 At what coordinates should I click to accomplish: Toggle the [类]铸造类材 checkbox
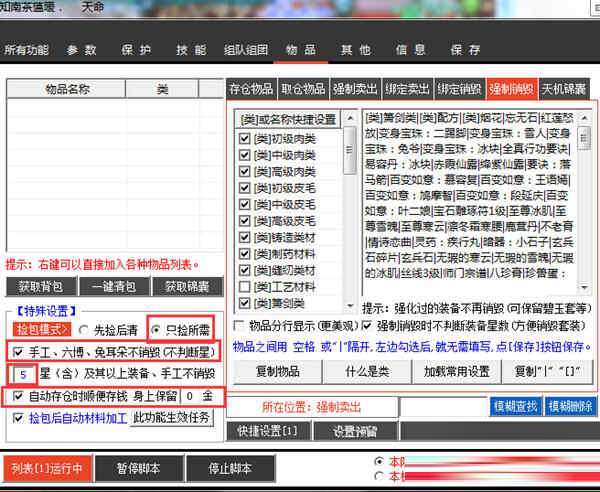tap(245, 237)
